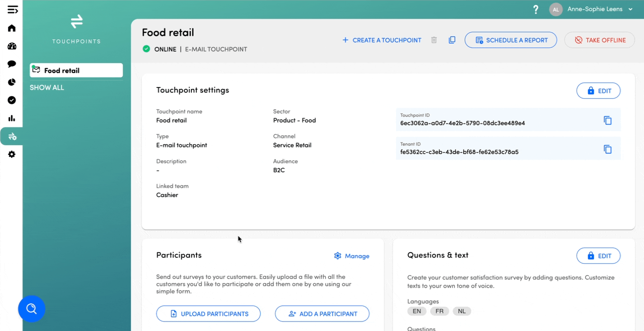Expand the hamburger navigation menu

click(x=13, y=9)
